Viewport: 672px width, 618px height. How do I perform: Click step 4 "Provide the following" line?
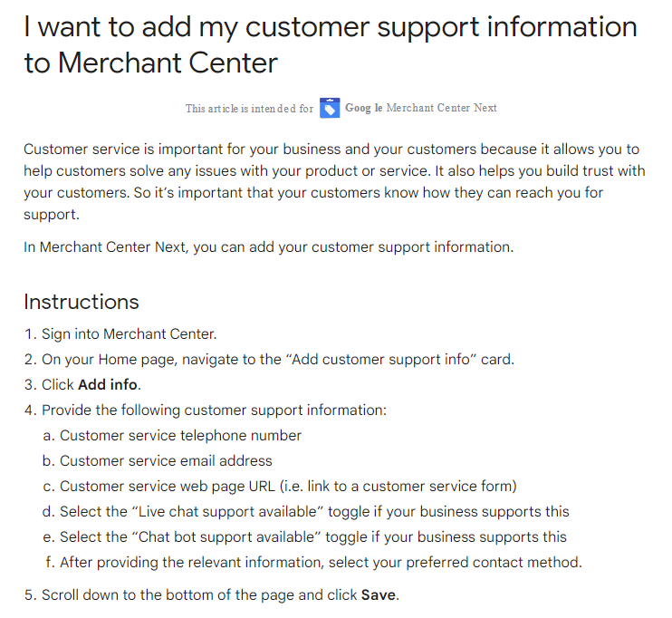[214, 410]
